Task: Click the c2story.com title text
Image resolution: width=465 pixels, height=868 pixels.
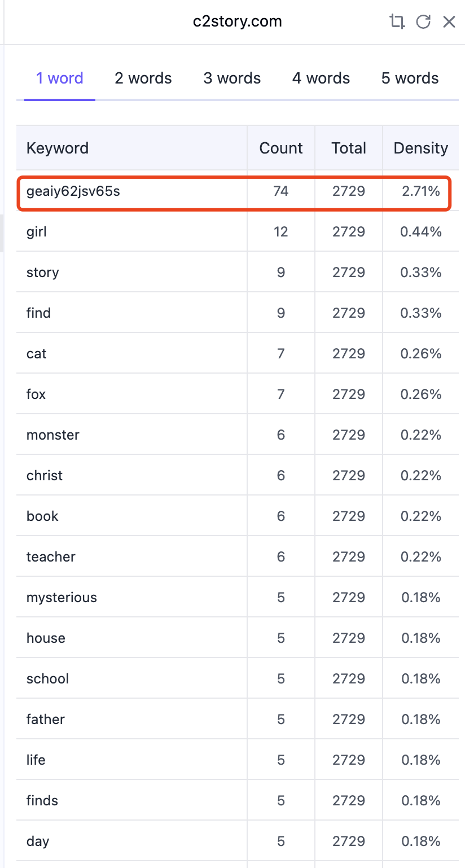Action: (238, 22)
